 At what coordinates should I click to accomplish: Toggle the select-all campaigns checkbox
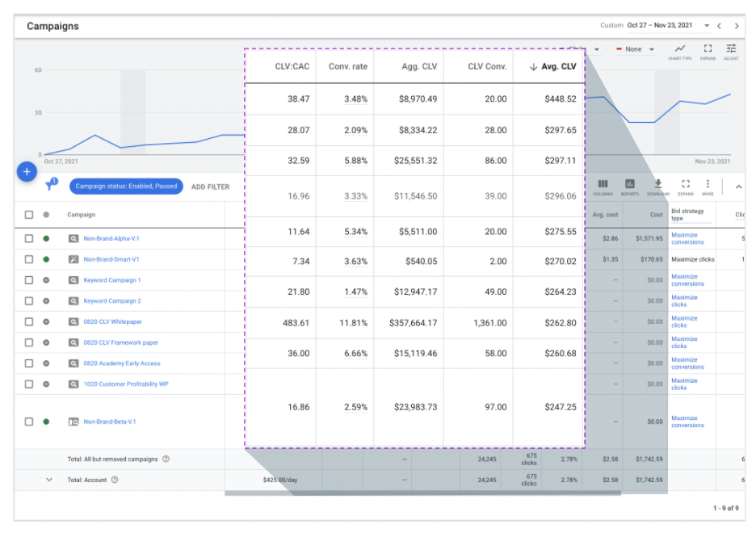[x=29, y=215]
